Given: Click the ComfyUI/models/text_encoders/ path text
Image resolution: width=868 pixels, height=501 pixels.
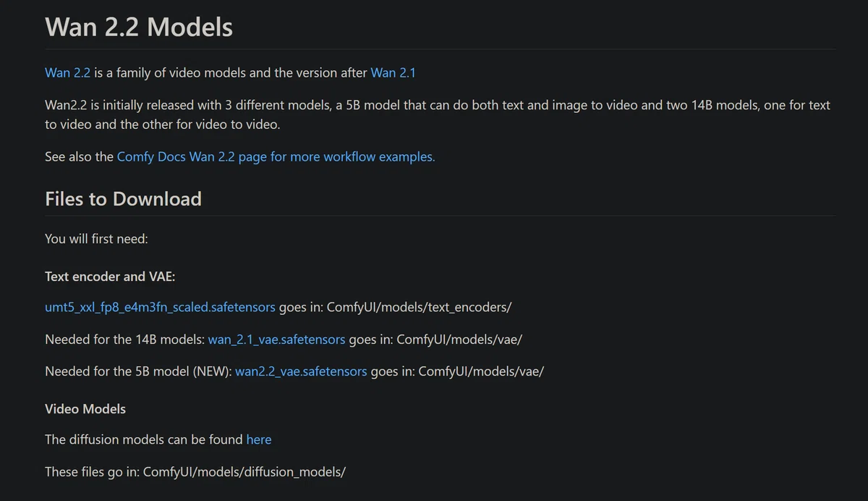Looking at the screenshot, I should coord(419,307).
